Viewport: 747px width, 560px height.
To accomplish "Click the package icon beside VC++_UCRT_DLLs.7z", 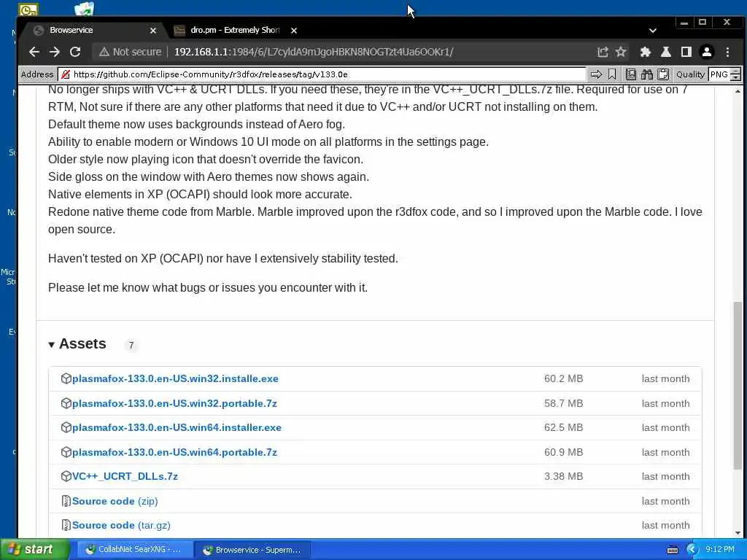I will (x=66, y=476).
